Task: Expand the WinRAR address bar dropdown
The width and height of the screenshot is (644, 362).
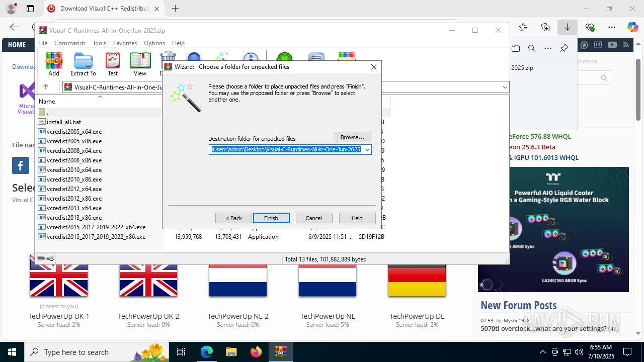Action: point(505,87)
